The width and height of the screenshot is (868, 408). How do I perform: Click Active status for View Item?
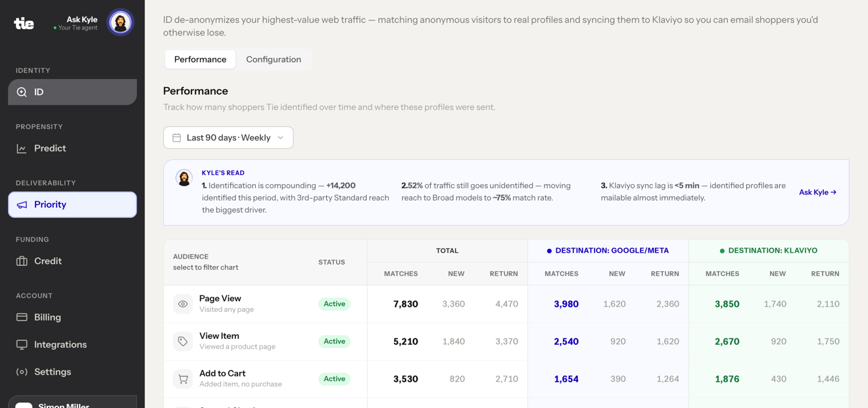(x=334, y=342)
